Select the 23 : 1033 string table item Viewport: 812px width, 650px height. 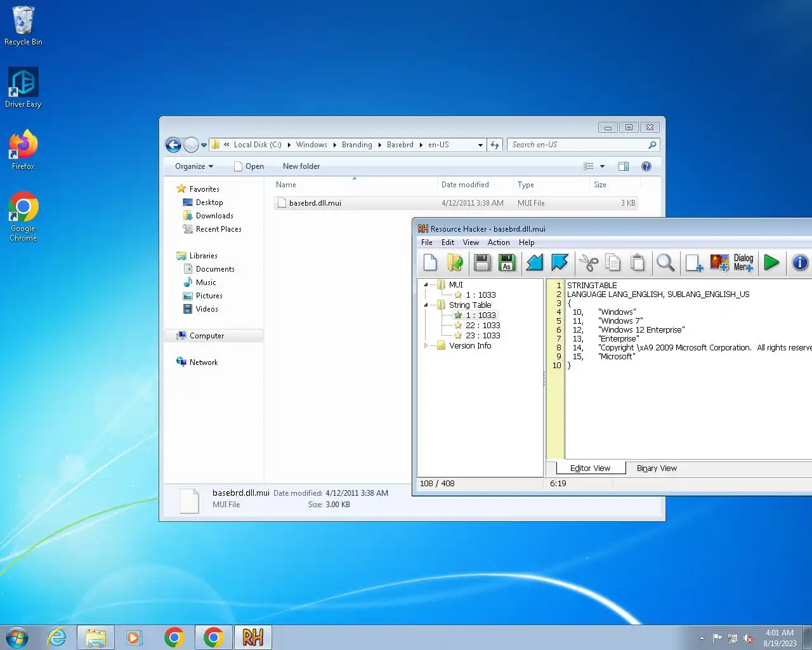[x=482, y=336]
